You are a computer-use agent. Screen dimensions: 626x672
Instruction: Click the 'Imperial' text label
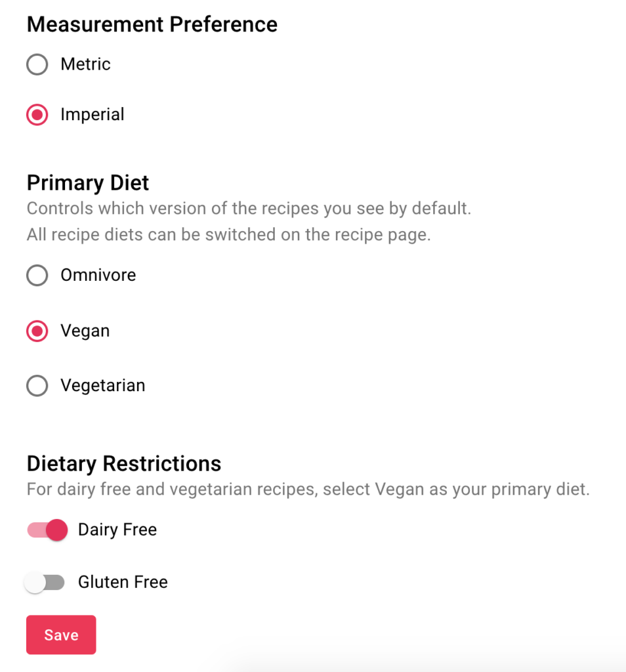click(x=93, y=115)
